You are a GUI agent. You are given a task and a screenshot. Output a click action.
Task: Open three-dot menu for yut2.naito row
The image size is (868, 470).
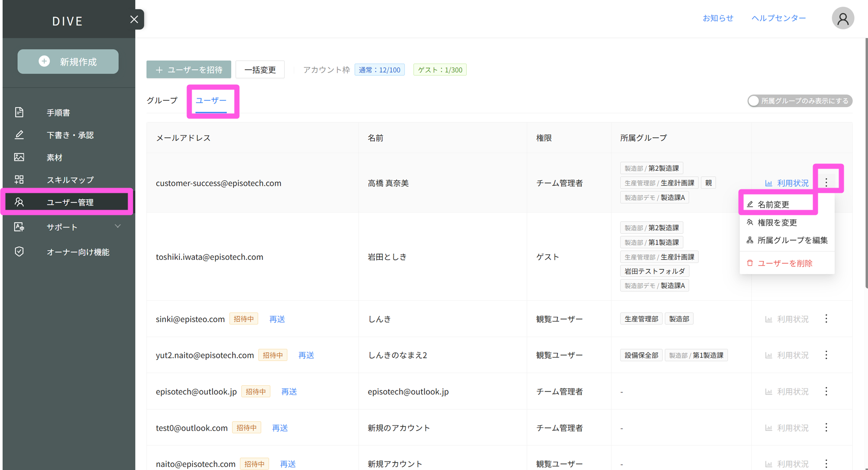coord(826,355)
